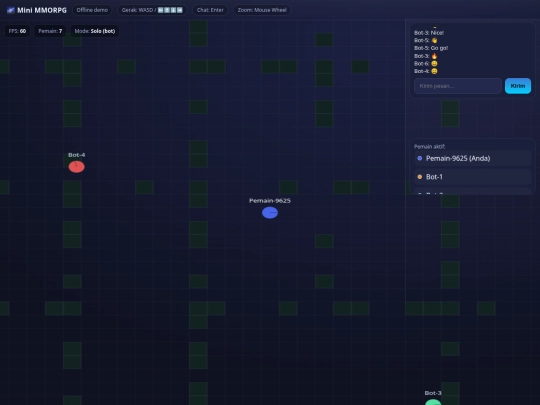Screen dimensions: 540x405
Task: Select Bot-1 in active players list
Action: click(472, 177)
